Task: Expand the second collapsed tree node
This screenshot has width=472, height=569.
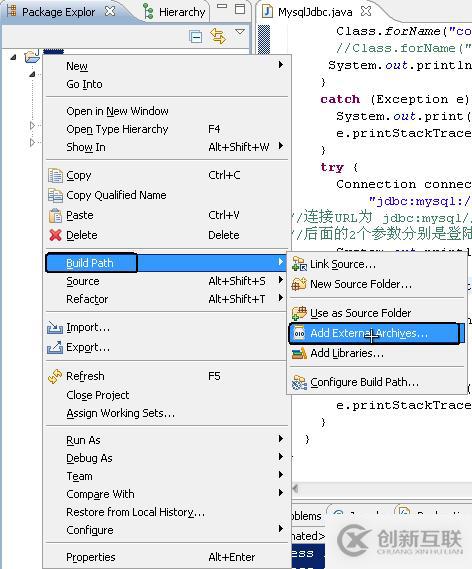Action: coord(32,142)
